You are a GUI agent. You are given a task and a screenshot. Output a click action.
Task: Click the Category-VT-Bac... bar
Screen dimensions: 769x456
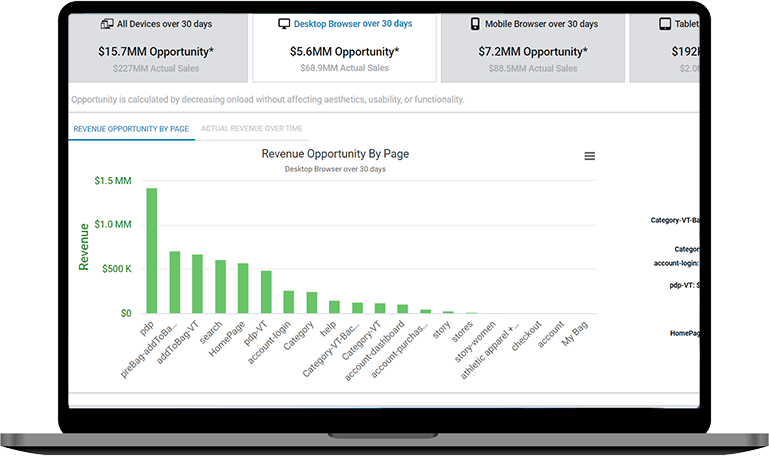[x=357, y=308]
